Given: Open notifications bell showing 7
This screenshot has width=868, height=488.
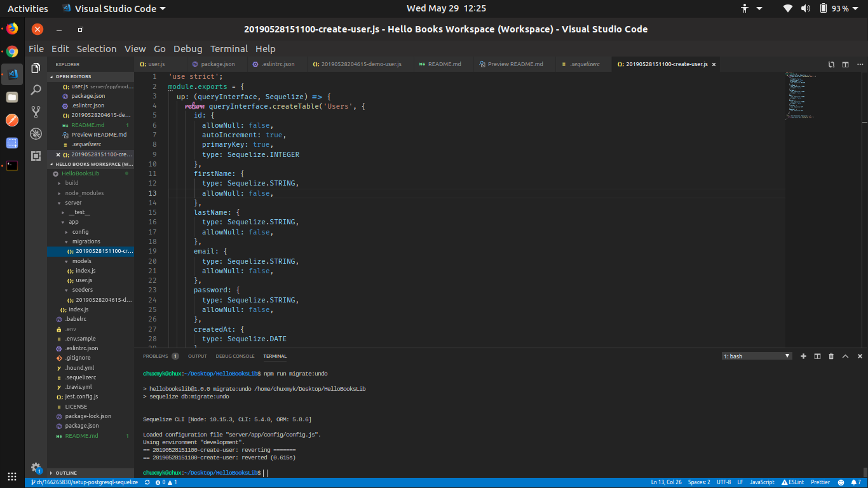Looking at the screenshot, I should (855, 482).
